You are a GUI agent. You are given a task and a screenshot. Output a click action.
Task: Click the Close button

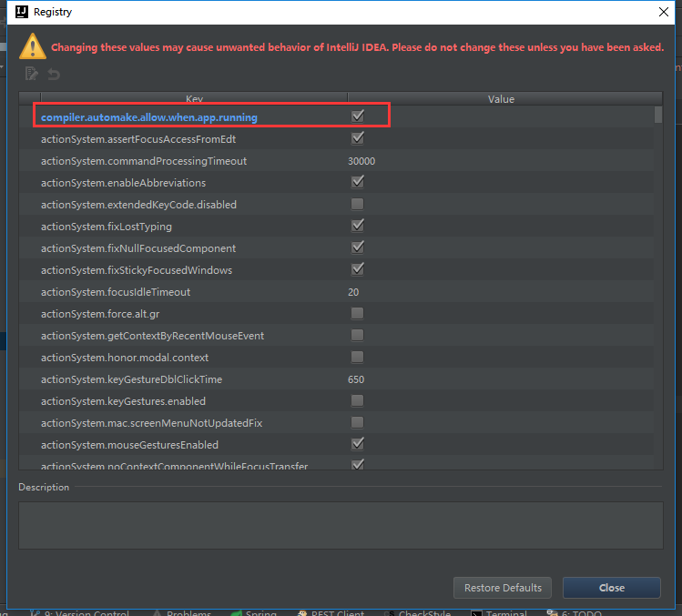612,588
